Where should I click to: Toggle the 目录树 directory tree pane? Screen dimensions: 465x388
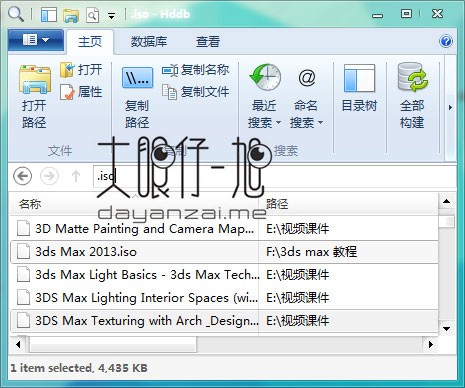[x=359, y=88]
